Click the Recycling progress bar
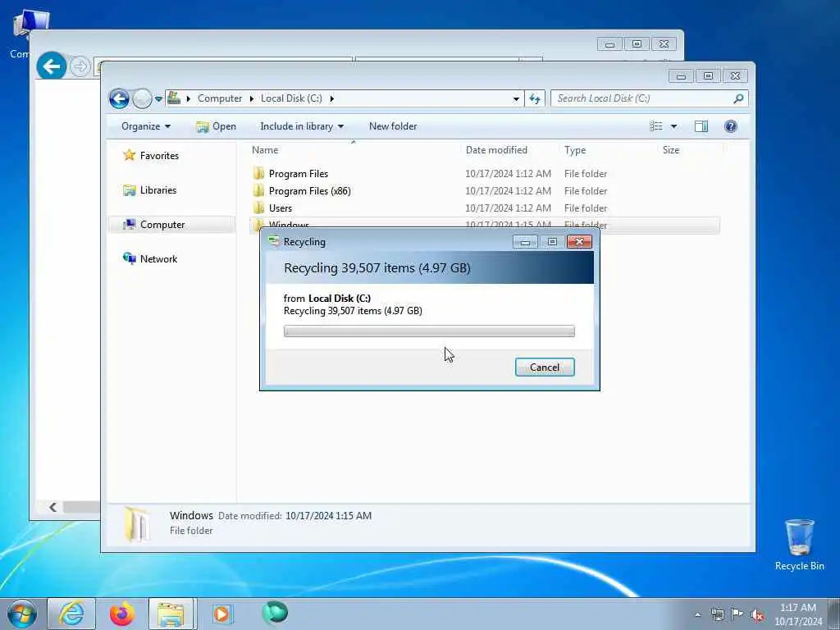Screen dimensions: 840x630 pos(429,331)
